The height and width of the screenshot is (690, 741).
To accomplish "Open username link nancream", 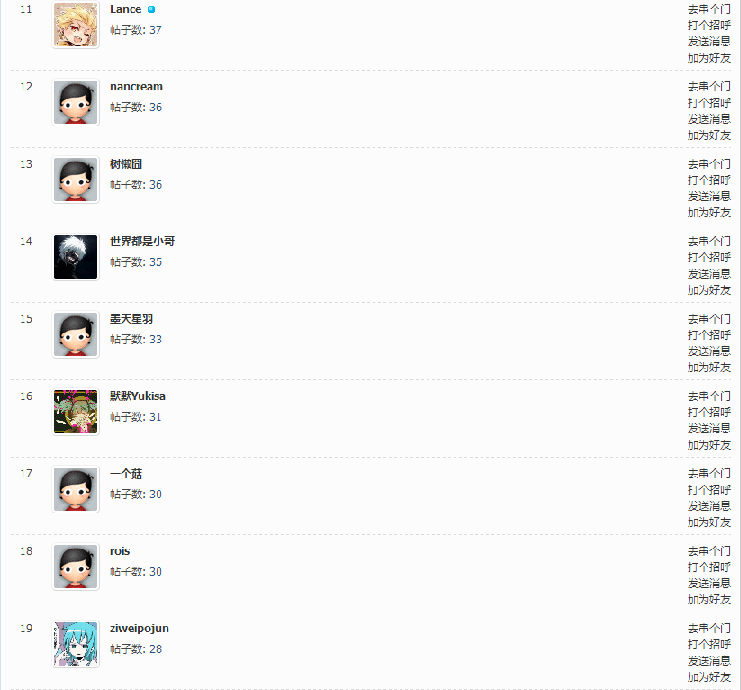I will 136,86.
